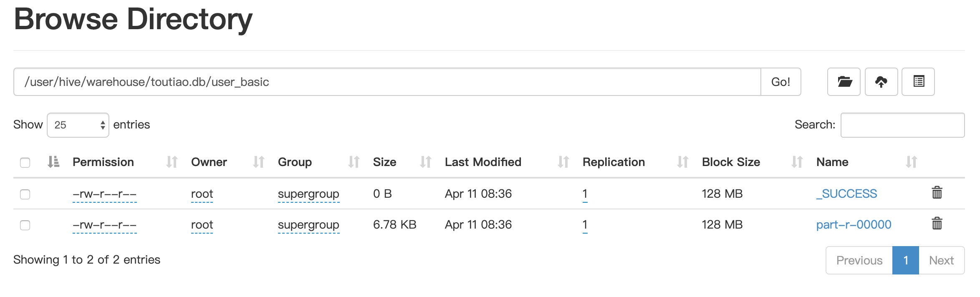This screenshot has height=297, width=980.
Task: Check the _SUCCESS row checkbox
Action: click(x=25, y=194)
